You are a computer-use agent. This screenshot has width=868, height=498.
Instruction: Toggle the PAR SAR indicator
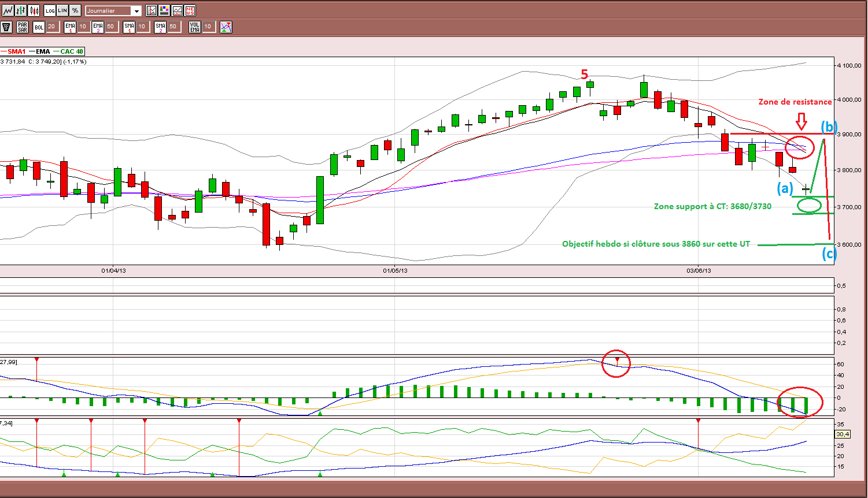23,27
